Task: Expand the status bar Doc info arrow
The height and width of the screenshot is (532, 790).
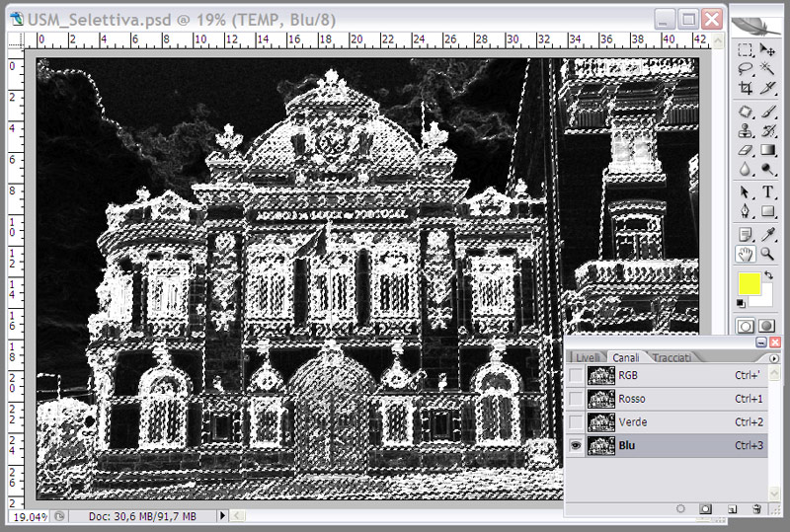Action: pos(222,516)
